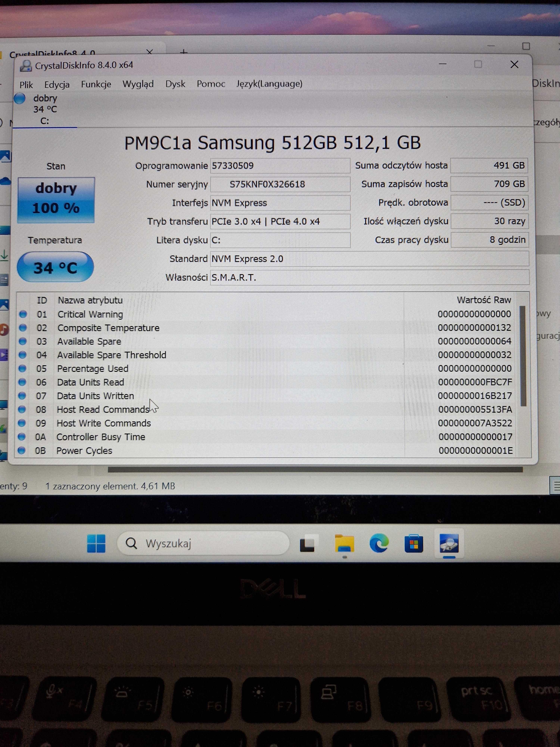
Task: Select the Controller Busy Time row
Action: click(267, 437)
